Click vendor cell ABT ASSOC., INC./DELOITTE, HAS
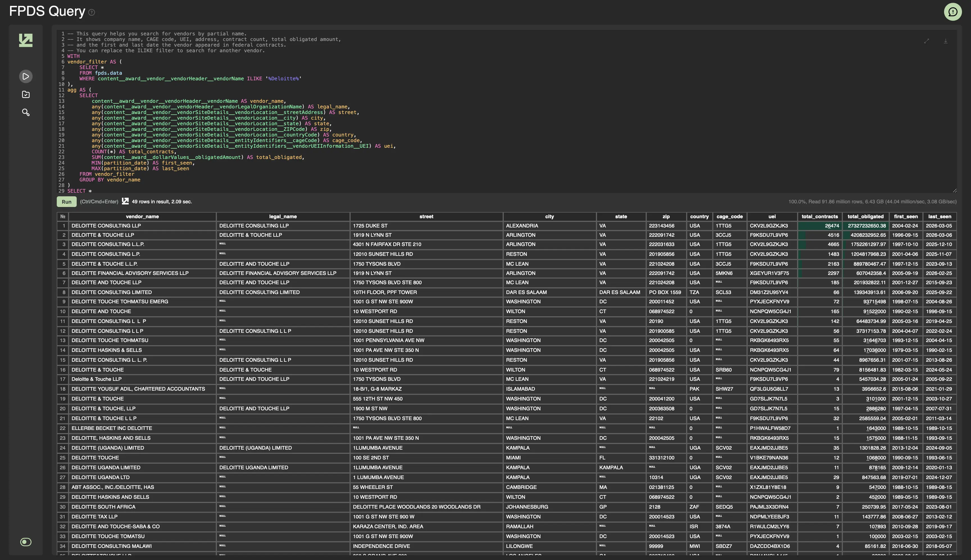Viewport: 971px width, 560px height. point(142,487)
